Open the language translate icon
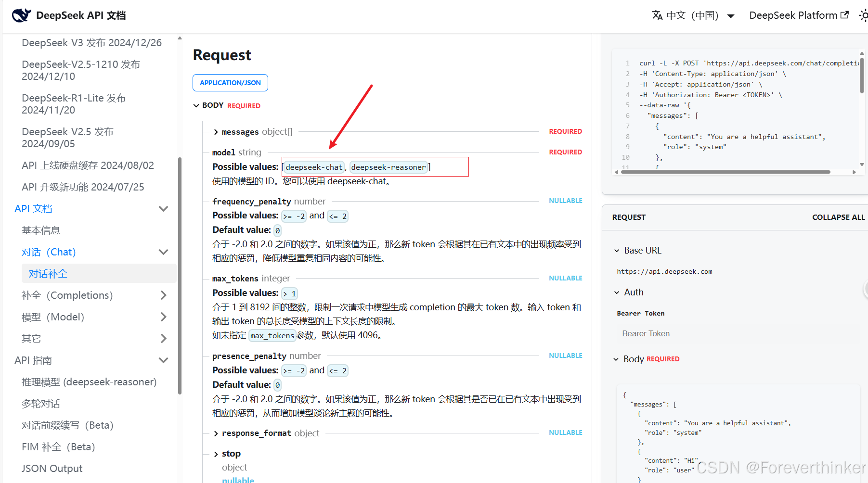The image size is (868, 483). tap(657, 15)
